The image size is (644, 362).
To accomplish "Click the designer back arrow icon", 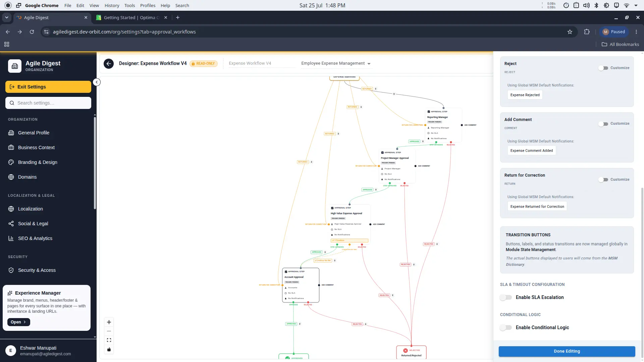I will coord(109,63).
